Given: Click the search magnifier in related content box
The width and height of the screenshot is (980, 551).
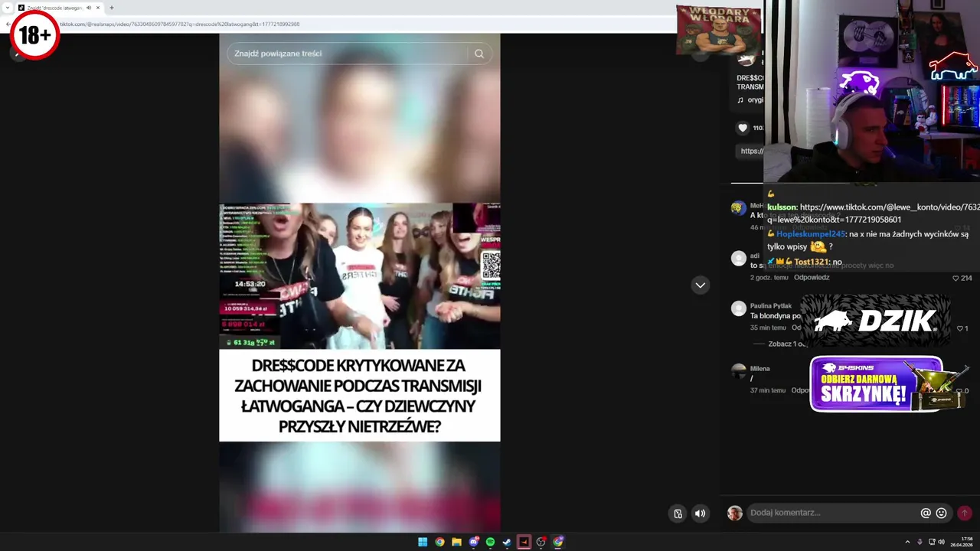Looking at the screenshot, I should [479, 54].
